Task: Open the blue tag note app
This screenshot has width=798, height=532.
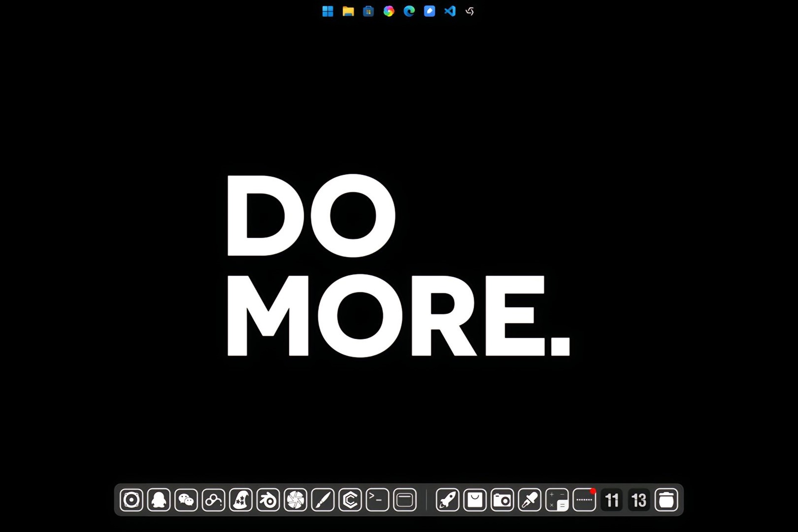Action: pyautogui.click(x=429, y=11)
